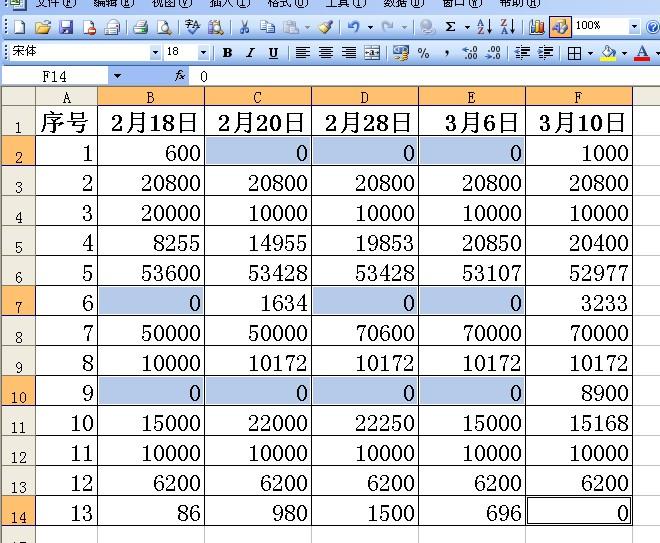The image size is (660, 543).
Task: Select row 7 header
Action: (19, 301)
